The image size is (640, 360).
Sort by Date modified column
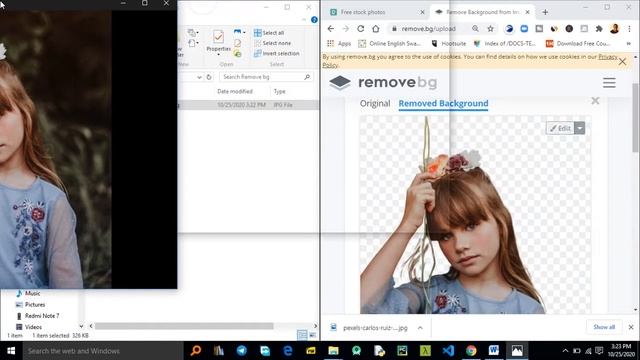(x=235, y=91)
